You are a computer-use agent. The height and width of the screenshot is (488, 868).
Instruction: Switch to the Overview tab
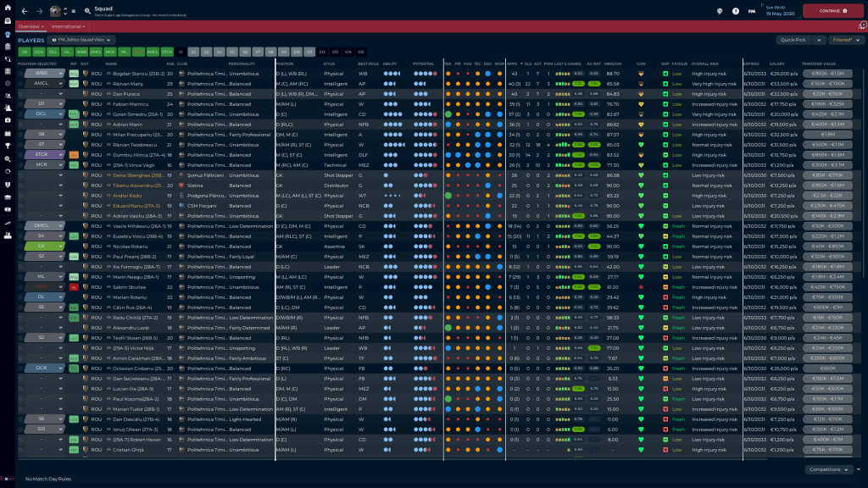click(x=30, y=26)
